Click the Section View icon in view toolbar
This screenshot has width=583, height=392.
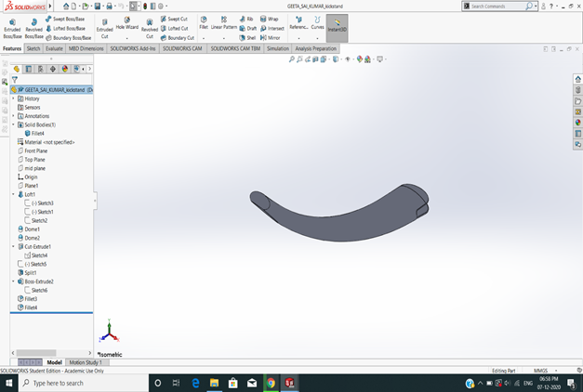pyautogui.click(x=315, y=59)
